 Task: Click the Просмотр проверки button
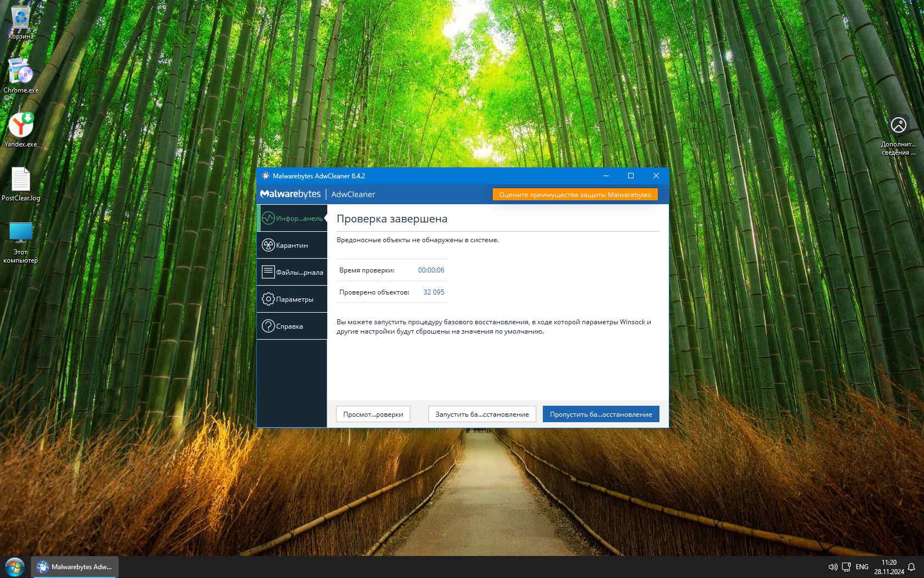[373, 414]
